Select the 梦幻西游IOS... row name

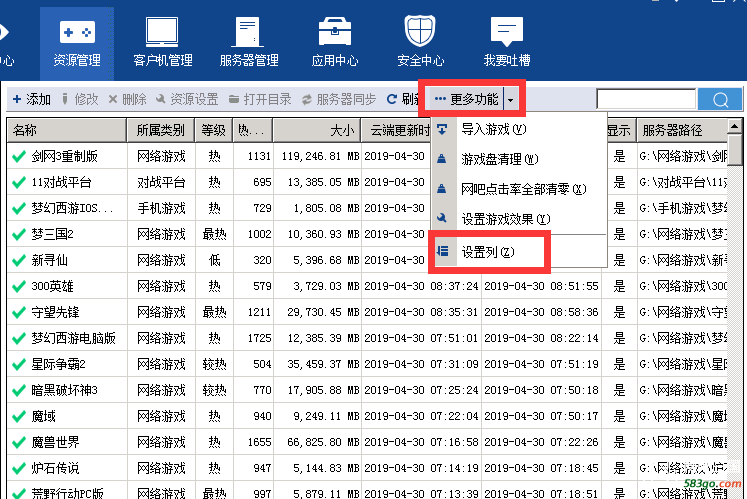[x=72, y=208]
